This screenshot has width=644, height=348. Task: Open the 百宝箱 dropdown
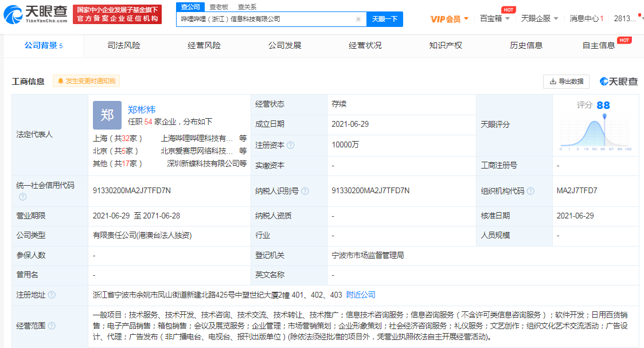pos(494,19)
